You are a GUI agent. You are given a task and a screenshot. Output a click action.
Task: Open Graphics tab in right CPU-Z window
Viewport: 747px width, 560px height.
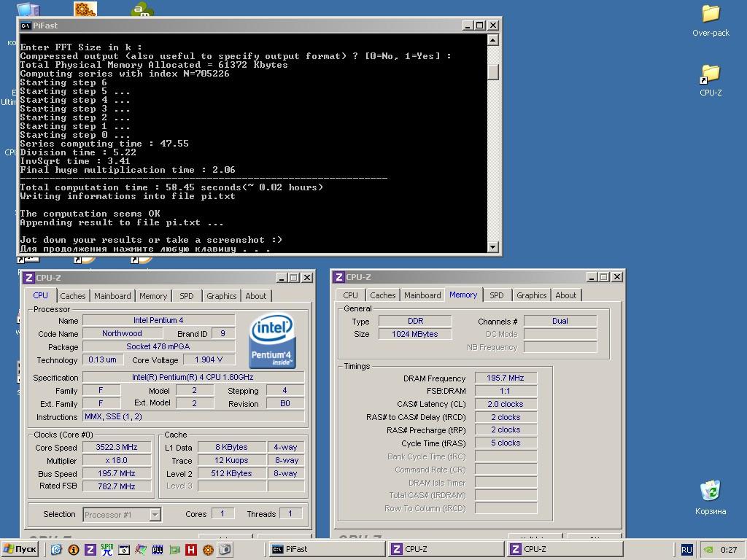531,296
